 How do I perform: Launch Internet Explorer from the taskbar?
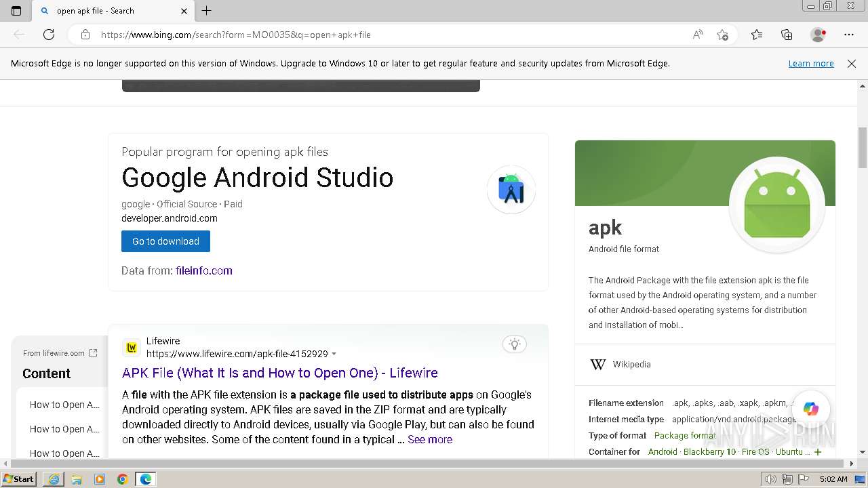(54, 479)
